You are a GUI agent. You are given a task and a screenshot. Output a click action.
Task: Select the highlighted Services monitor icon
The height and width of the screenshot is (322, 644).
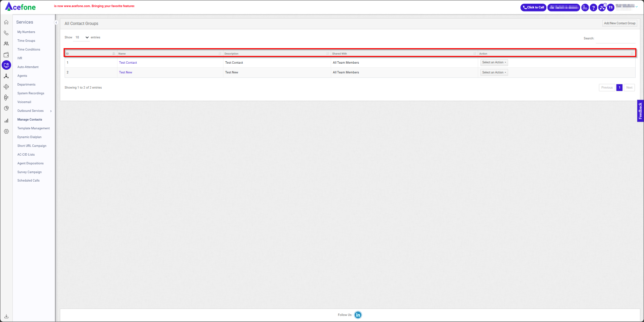pos(6,65)
